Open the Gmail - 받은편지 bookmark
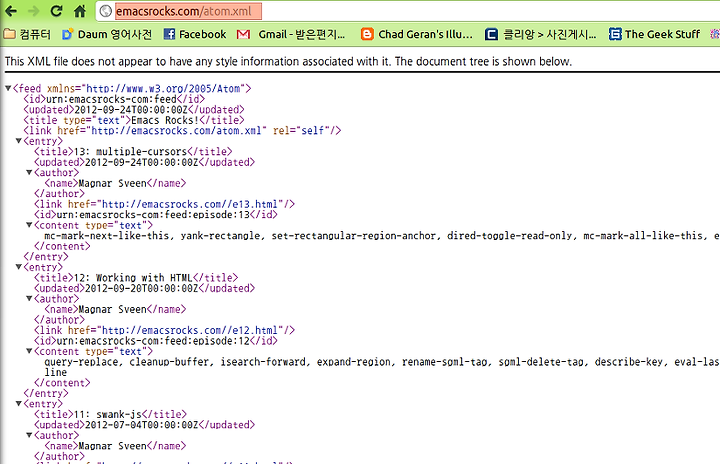Viewport: 720px width, 464px height. click(291, 34)
